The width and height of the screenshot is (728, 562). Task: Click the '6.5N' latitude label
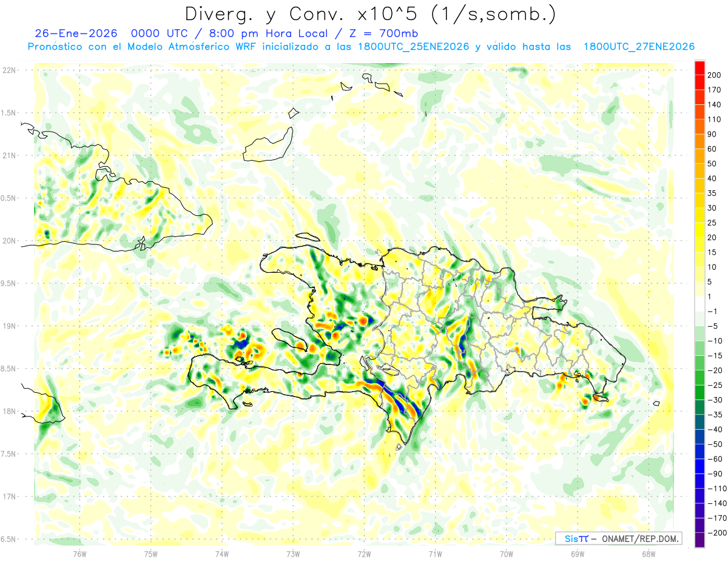click(9, 539)
